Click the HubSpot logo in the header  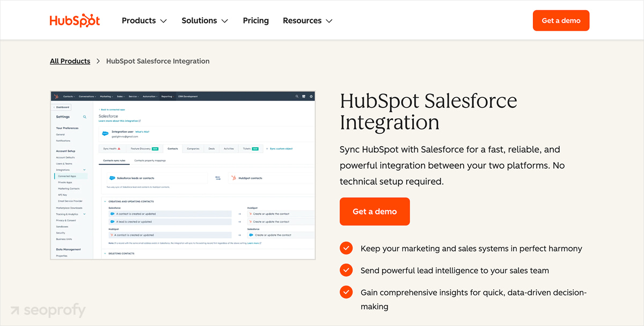[x=75, y=20]
